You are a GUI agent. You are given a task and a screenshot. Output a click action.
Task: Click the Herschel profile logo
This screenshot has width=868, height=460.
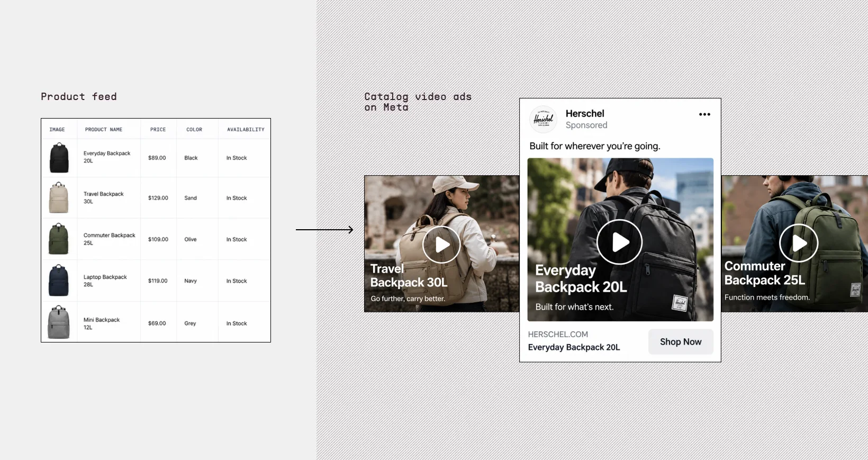543,119
